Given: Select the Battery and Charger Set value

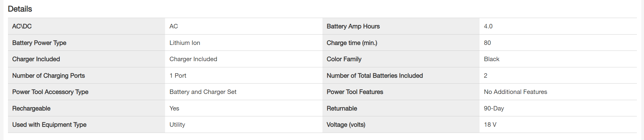Looking at the screenshot, I should (x=203, y=92).
